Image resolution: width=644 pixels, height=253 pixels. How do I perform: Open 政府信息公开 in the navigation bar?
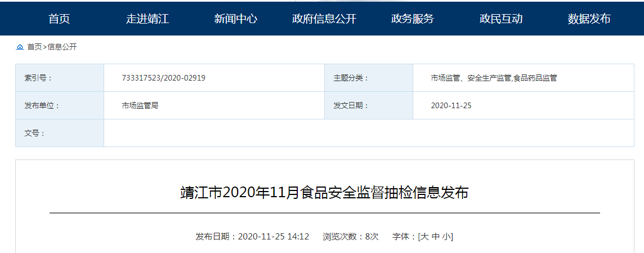[324, 19]
